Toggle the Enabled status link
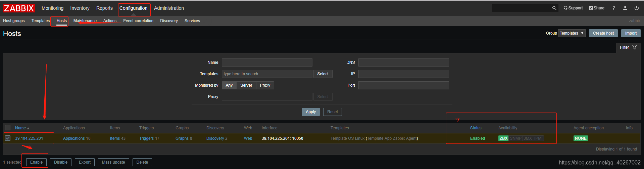This screenshot has height=169, width=644. 477,138
